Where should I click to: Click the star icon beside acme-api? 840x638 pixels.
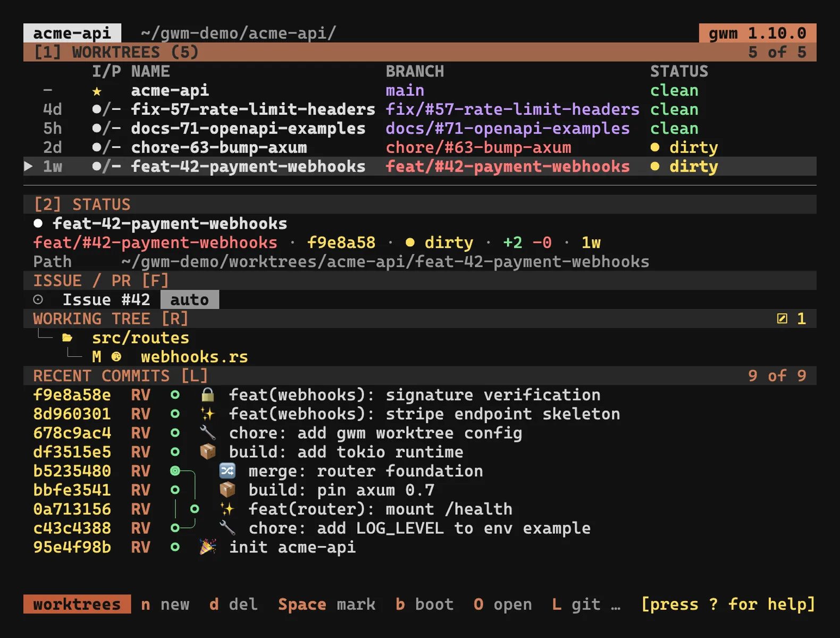coord(97,91)
